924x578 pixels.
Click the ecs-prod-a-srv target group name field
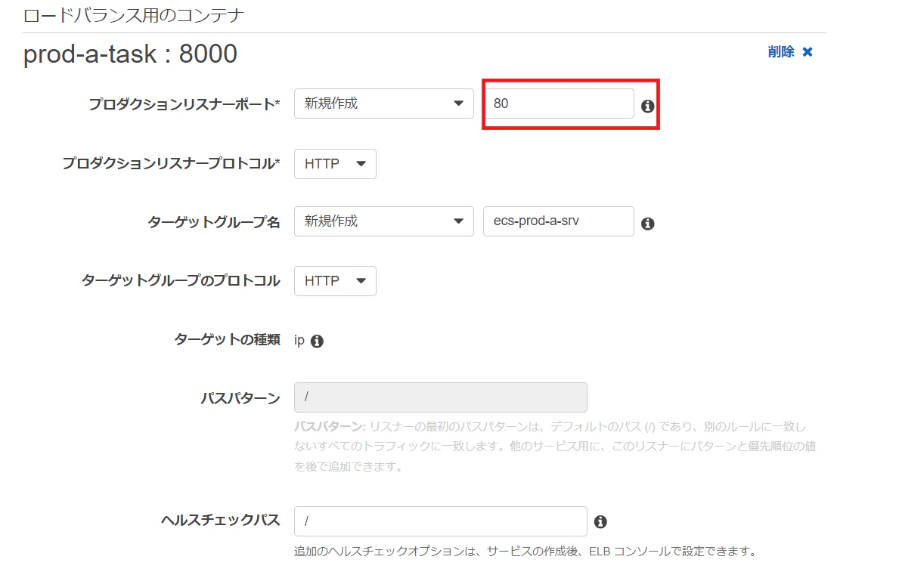point(558,221)
